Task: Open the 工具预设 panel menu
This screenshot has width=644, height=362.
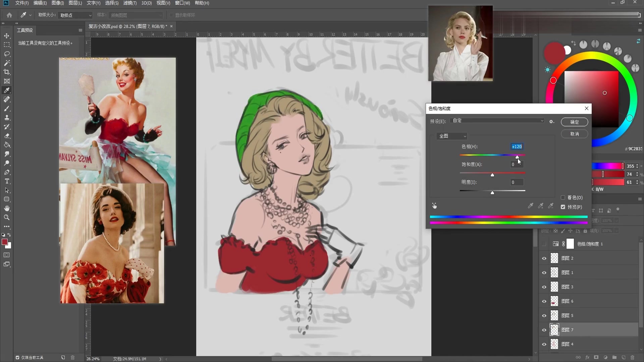Action: [x=80, y=30]
